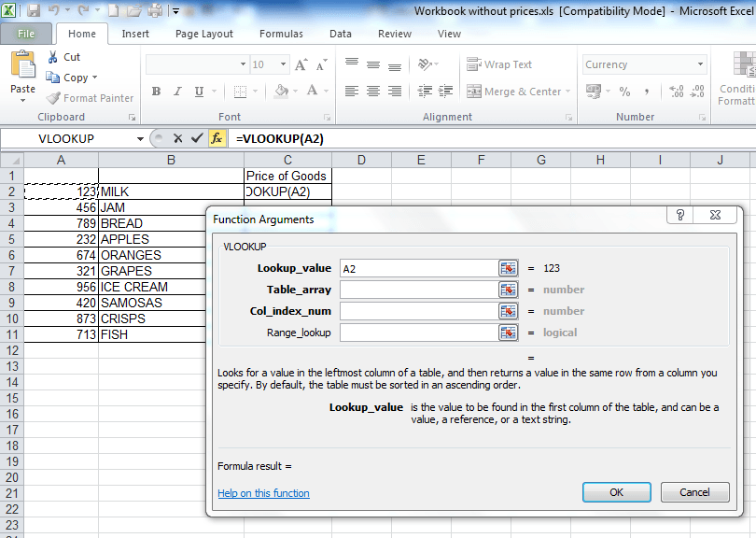Open the Help on this function link
This screenshot has height=538, width=756.
coord(264,493)
